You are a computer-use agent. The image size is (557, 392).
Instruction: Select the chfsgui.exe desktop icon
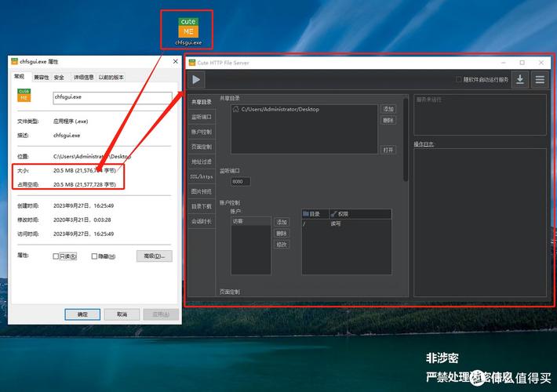[x=188, y=31]
